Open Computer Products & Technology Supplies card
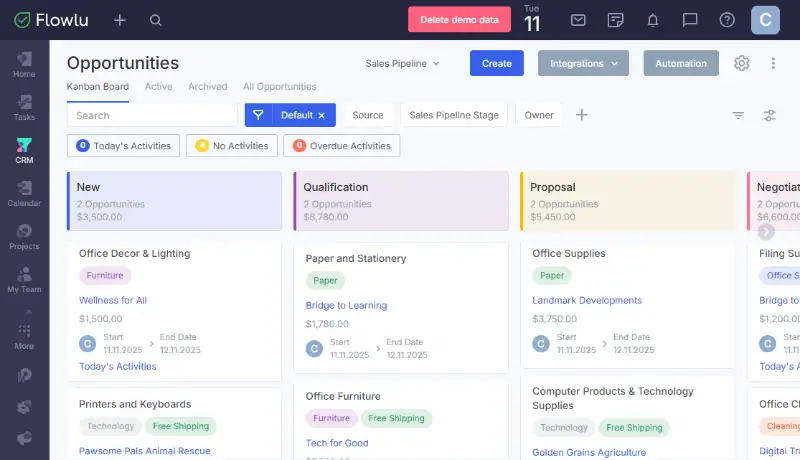 point(613,398)
